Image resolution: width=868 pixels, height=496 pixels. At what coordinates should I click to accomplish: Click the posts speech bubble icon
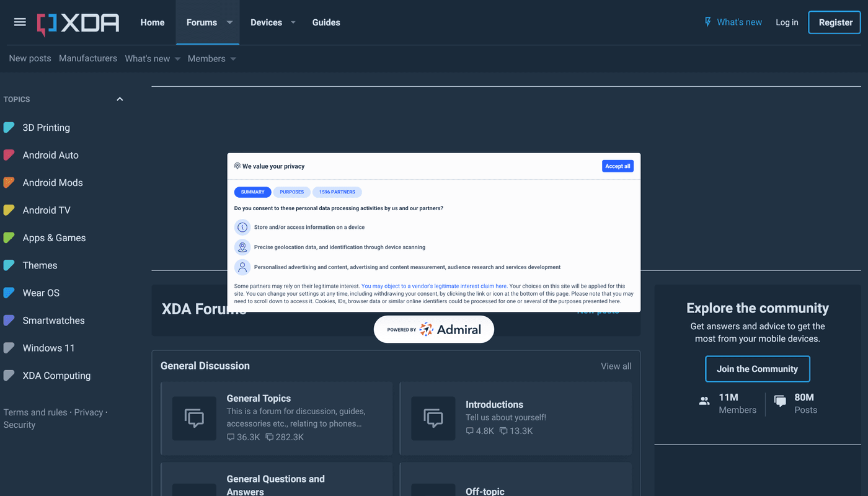781,401
